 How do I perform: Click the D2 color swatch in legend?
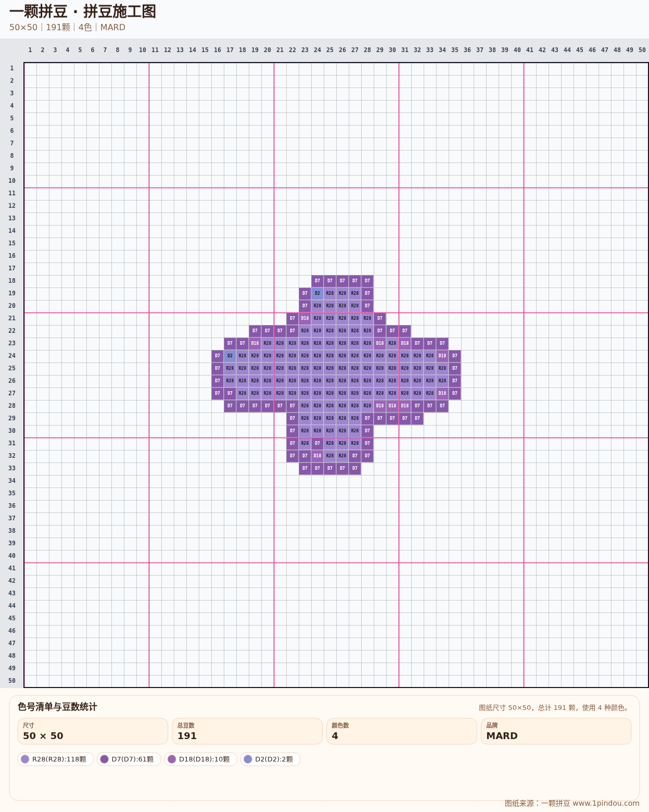tap(248, 759)
